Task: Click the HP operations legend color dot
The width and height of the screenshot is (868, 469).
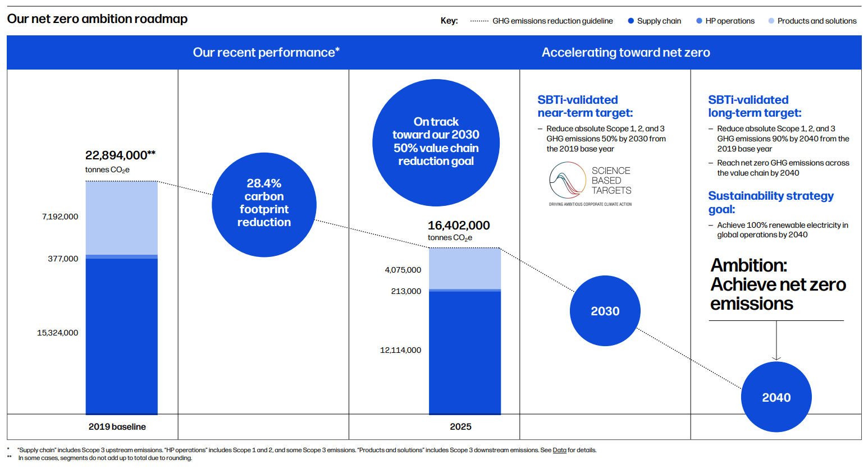Action: (699, 21)
